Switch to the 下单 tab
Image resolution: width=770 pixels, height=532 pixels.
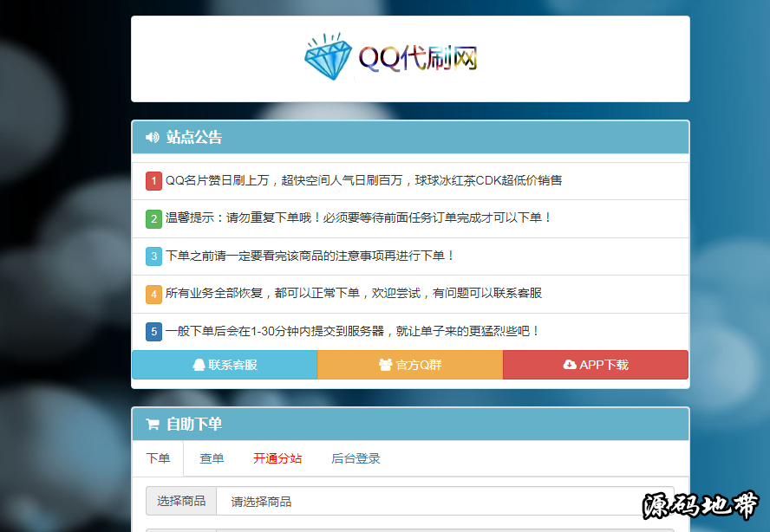(158, 458)
